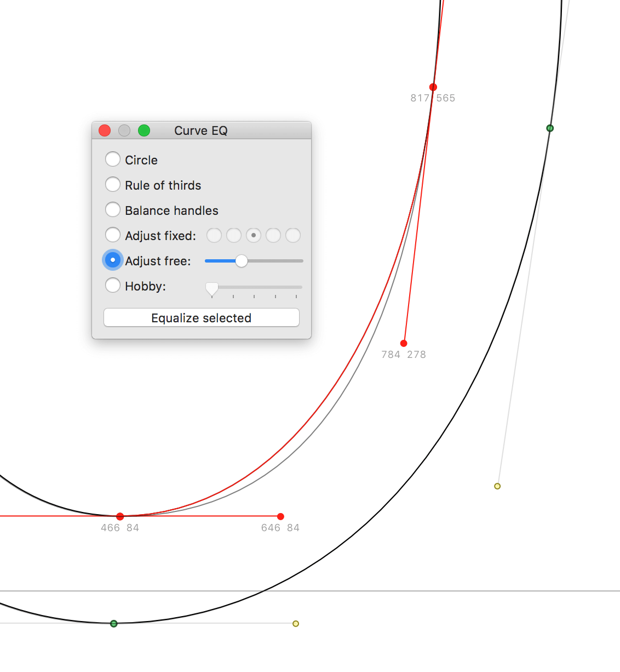Select the red on-curve point at 817 565

pos(433,87)
